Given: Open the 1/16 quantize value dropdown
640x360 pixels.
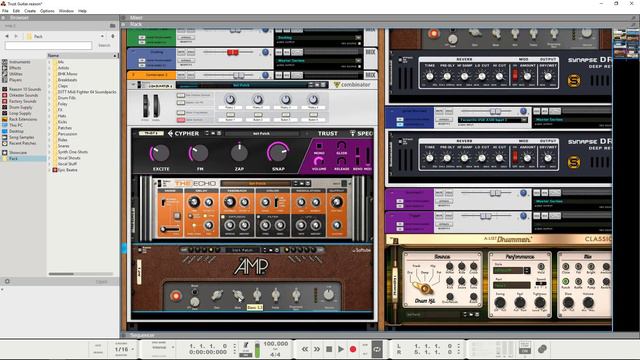Looking at the screenshot, I should [x=124, y=349].
